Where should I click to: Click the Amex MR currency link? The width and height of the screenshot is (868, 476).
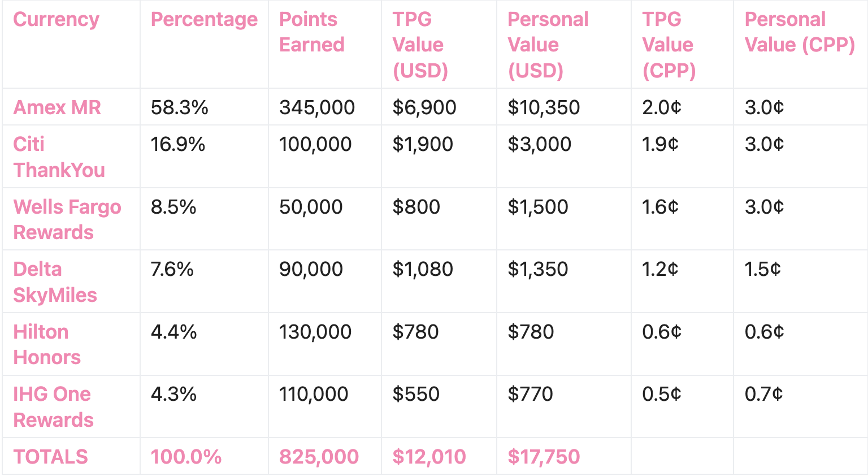(57, 107)
